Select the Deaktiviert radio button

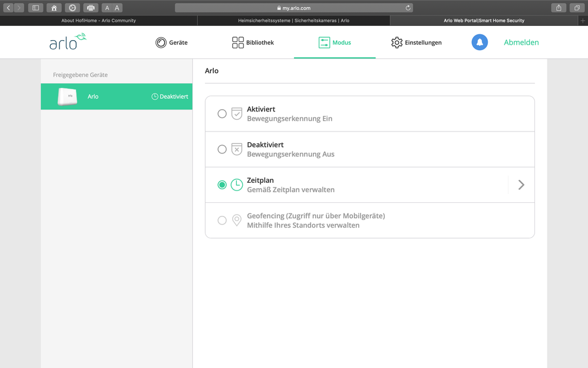[x=222, y=149]
